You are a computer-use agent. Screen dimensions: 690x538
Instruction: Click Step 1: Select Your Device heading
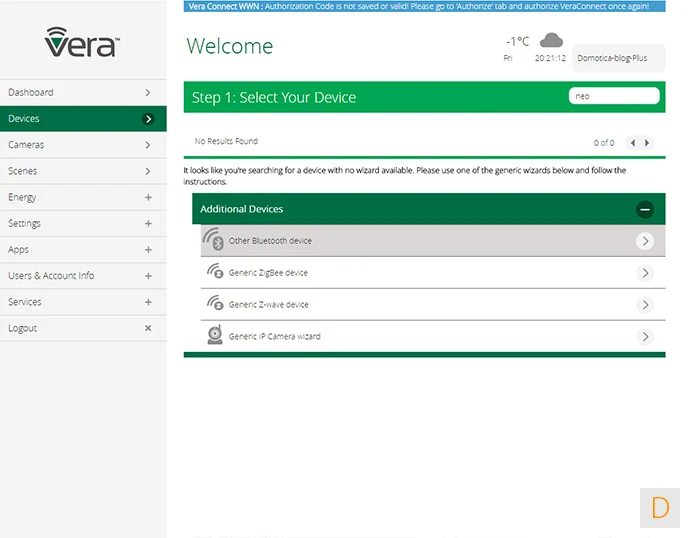(274, 97)
